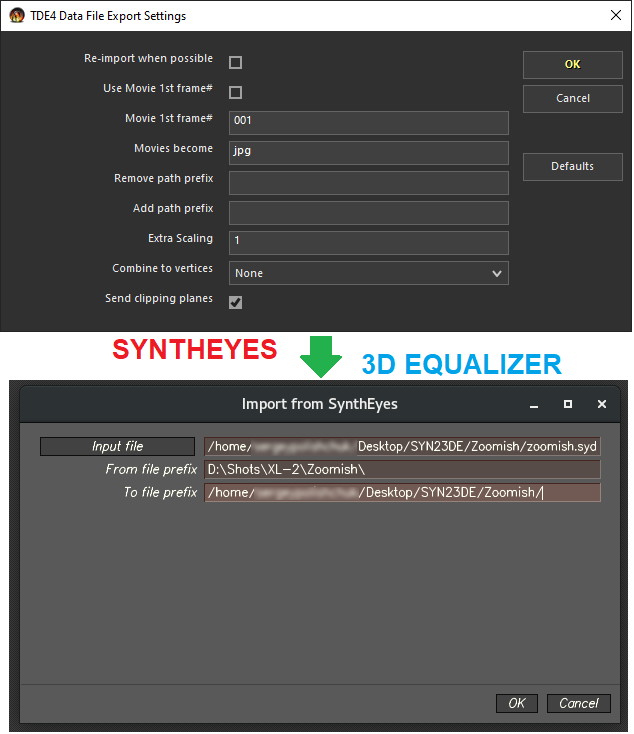
Task: Click the Combine to vertices label
Action: [162, 268]
